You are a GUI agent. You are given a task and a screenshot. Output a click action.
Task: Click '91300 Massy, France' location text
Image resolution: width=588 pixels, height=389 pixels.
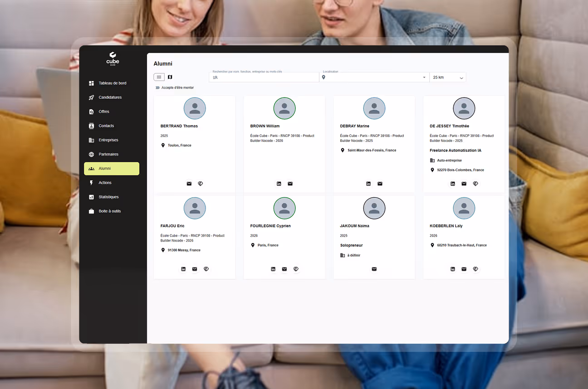pos(184,250)
